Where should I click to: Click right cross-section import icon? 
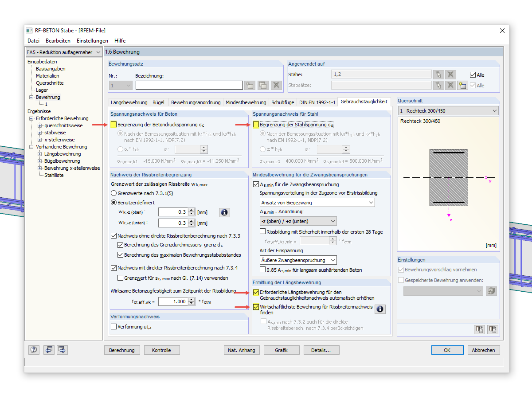coord(493,329)
